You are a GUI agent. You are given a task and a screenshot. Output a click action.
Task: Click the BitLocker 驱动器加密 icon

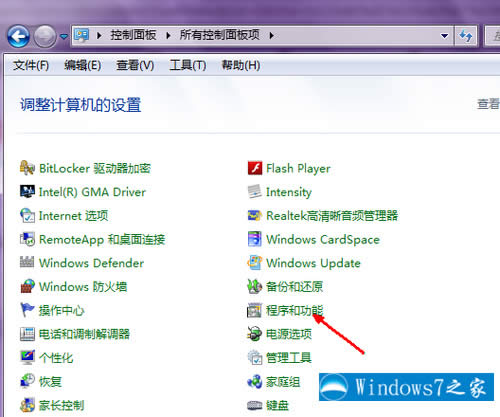coord(27,168)
